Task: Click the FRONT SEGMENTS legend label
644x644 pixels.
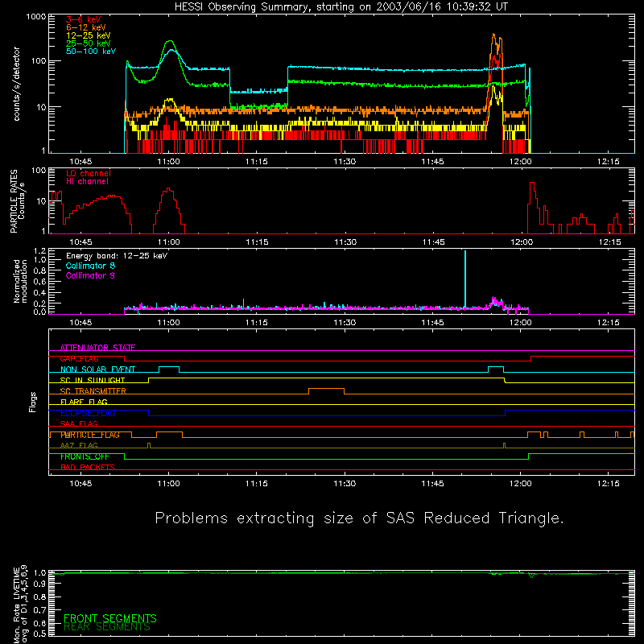Action: coord(110,618)
